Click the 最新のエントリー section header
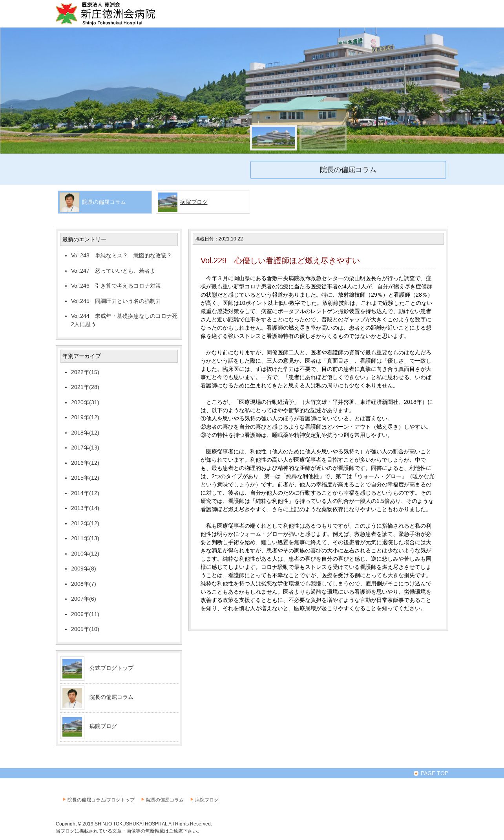This screenshot has height=840, width=504. tap(119, 240)
